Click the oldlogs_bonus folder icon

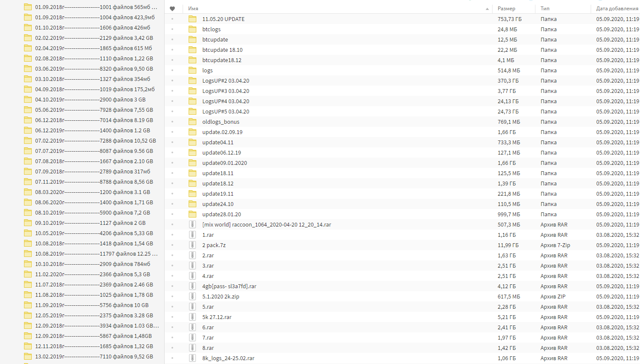coord(192,122)
